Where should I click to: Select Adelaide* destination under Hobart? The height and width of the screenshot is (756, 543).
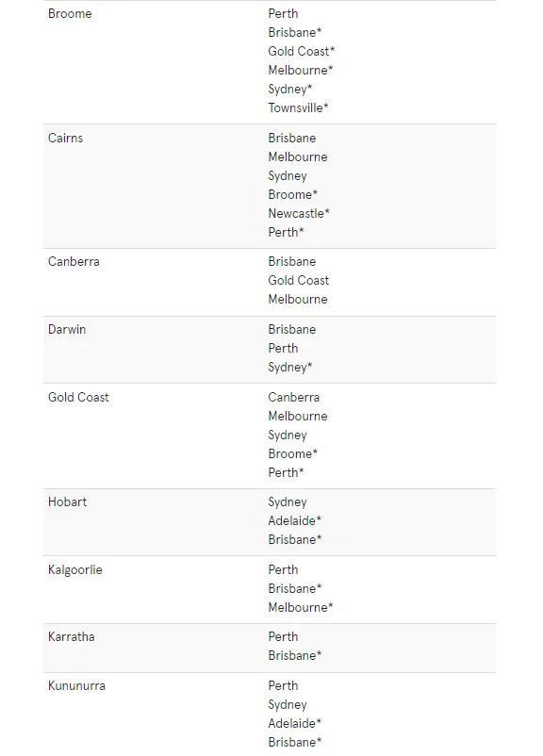[295, 520]
